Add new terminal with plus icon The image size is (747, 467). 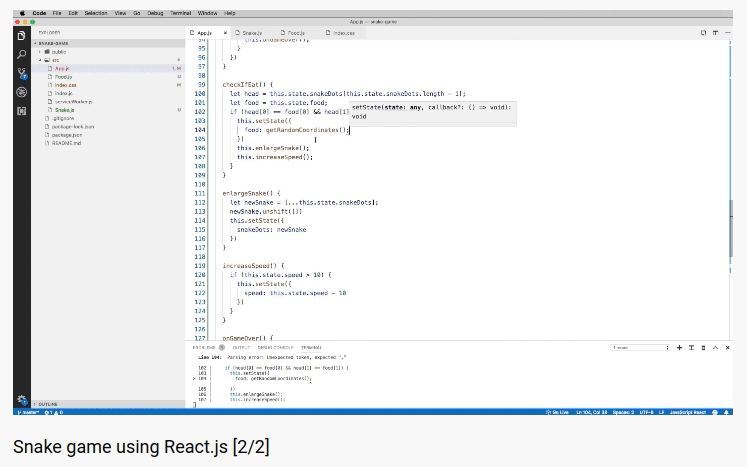click(679, 348)
